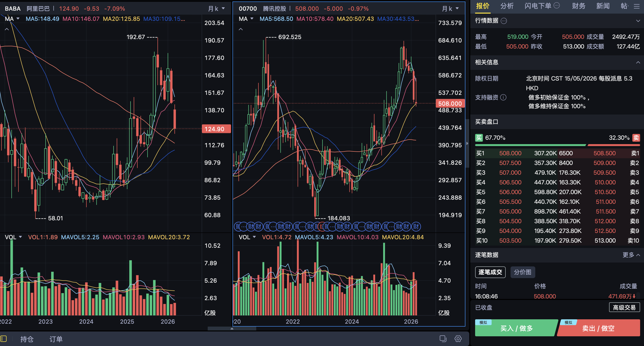
Task: Click the chart settings gear icon
Action: coord(458,339)
